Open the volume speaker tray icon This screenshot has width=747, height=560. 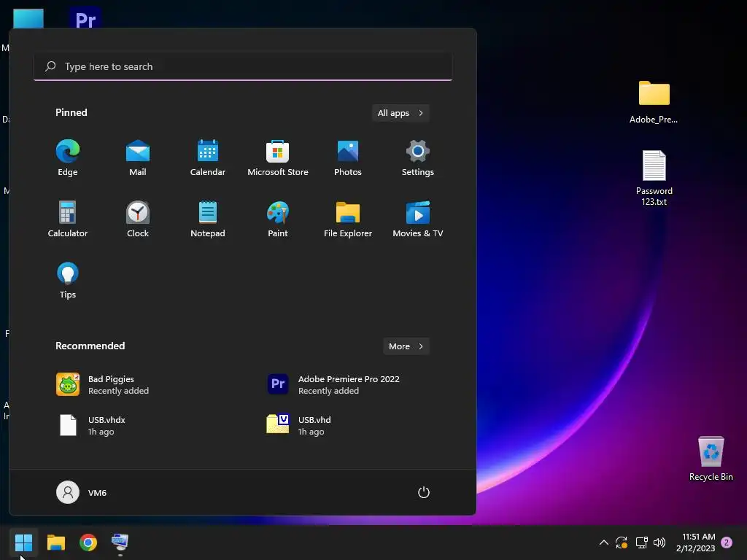click(659, 542)
